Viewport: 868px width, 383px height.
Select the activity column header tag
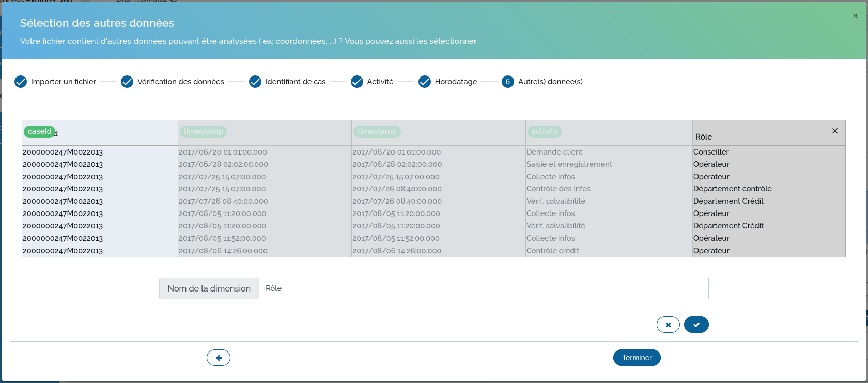click(544, 131)
